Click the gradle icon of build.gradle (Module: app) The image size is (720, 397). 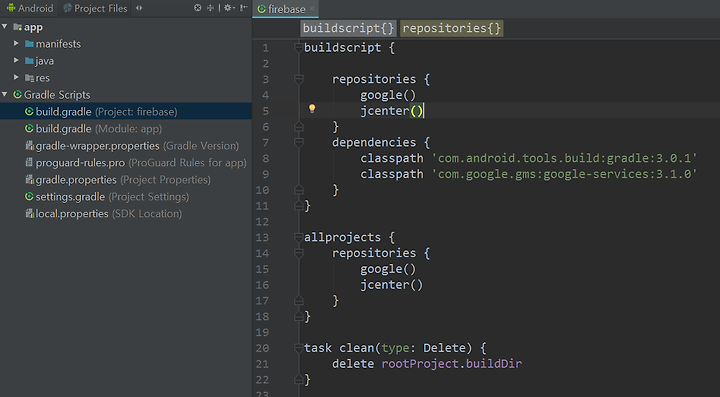pyautogui.click(x=29, y=128)
